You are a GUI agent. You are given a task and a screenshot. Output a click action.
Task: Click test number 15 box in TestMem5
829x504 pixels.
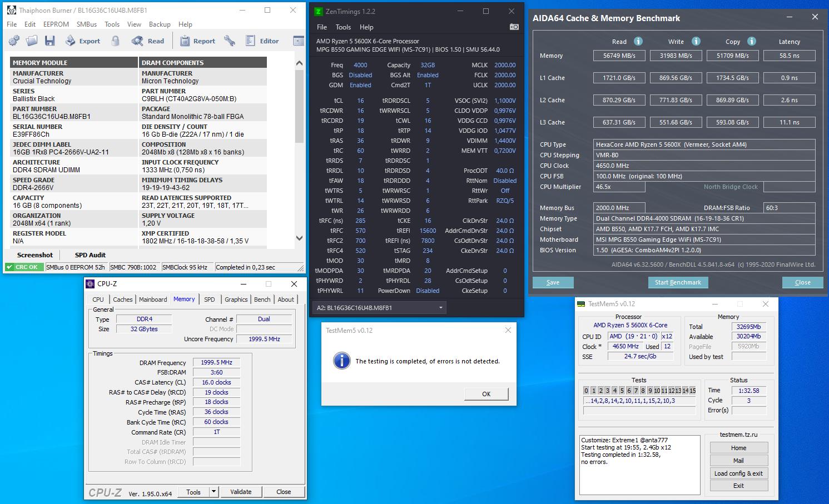(693, 391)
